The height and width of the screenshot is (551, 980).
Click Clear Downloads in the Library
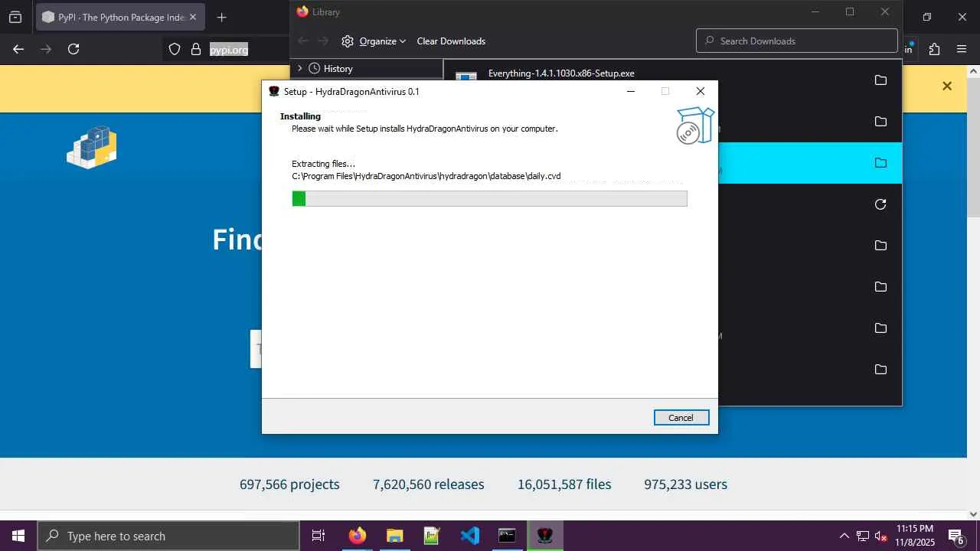451,41
